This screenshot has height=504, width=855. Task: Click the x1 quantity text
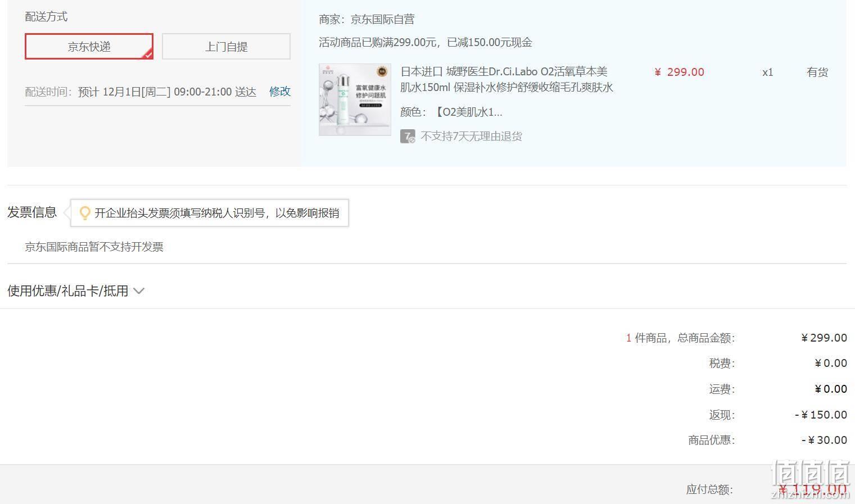(x=768, y=72)
